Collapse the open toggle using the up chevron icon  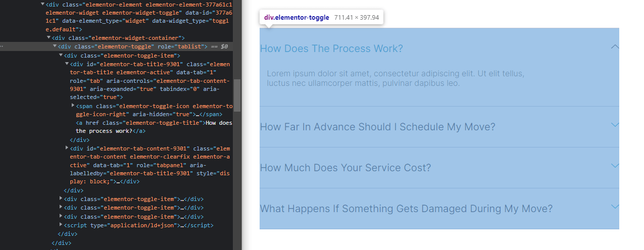[x=615, y=46]
